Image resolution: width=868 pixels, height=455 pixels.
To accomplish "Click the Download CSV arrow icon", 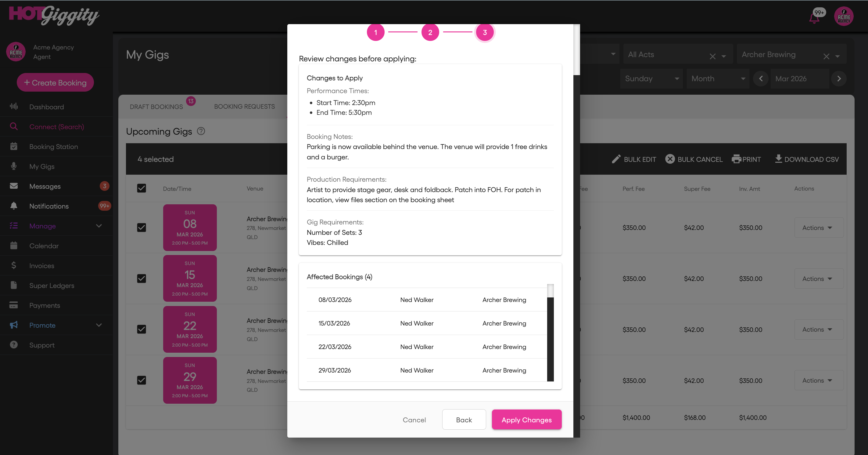I will pyautogui.click(x=778, y=158).
